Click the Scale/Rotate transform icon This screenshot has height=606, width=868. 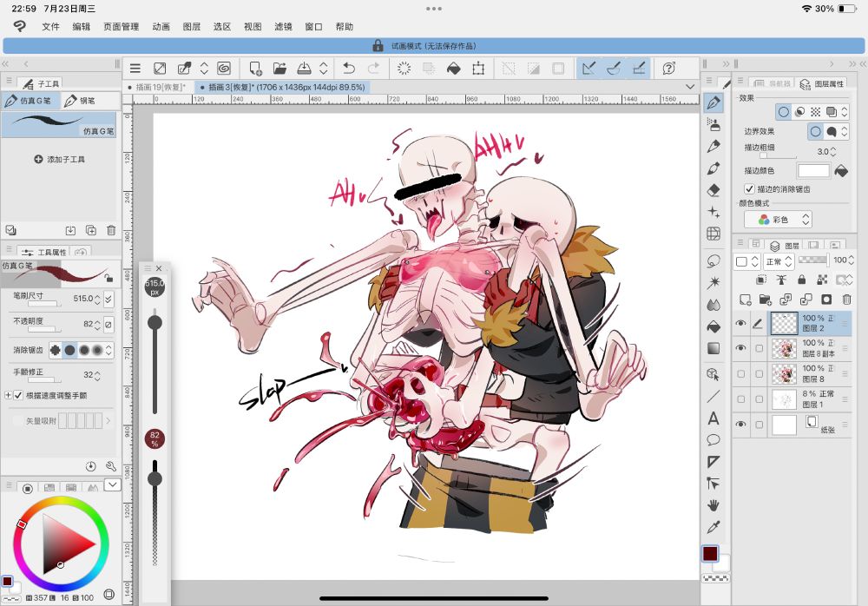pyautogui.click(x=478, y=68)
